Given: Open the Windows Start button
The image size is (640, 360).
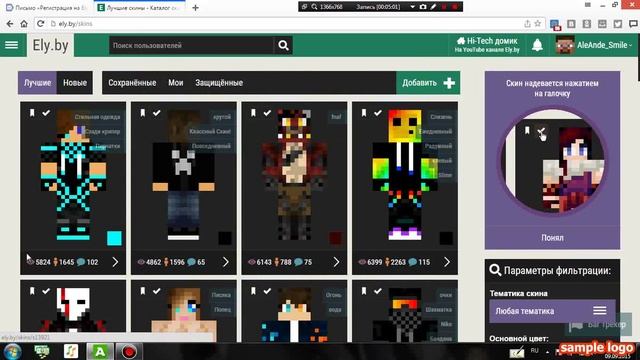Looking at the screenshot, I should (x=13, y=351).
